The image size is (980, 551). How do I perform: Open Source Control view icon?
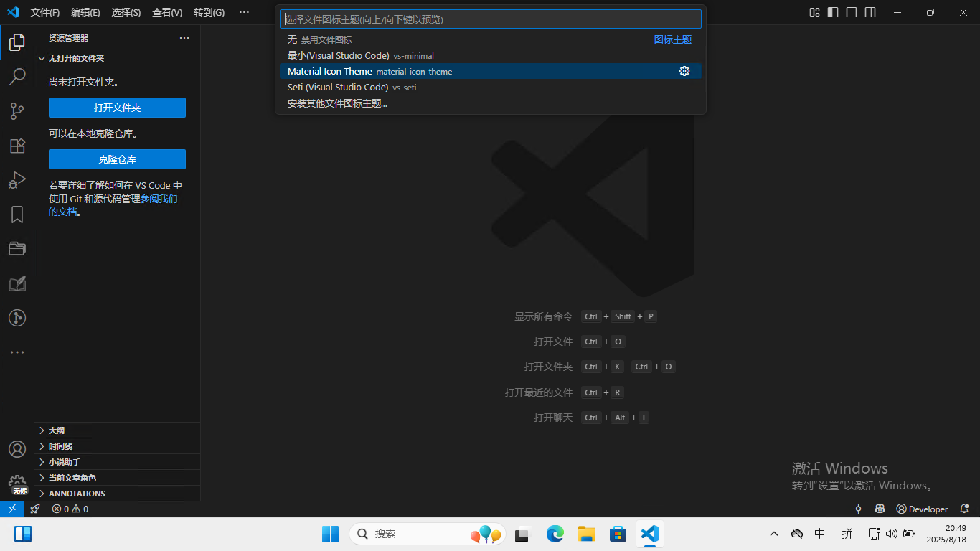tap(17, 111)
